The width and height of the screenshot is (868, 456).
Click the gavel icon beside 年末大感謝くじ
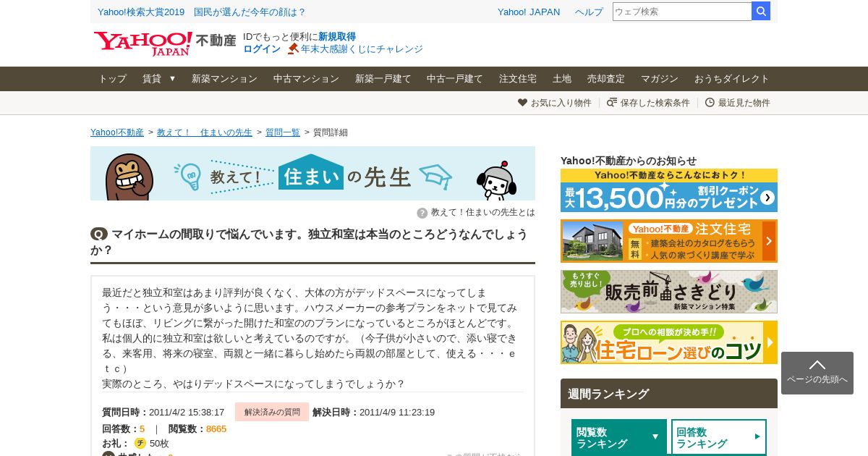click(x=293, y=48)
